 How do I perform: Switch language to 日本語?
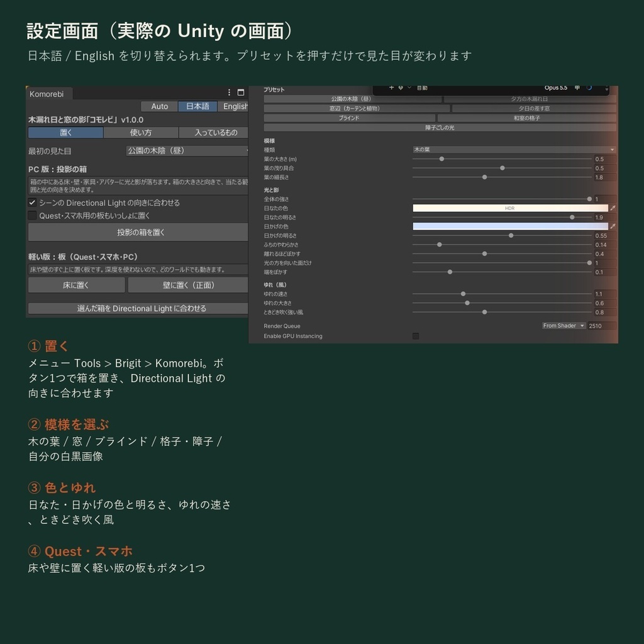pos(197,106)
